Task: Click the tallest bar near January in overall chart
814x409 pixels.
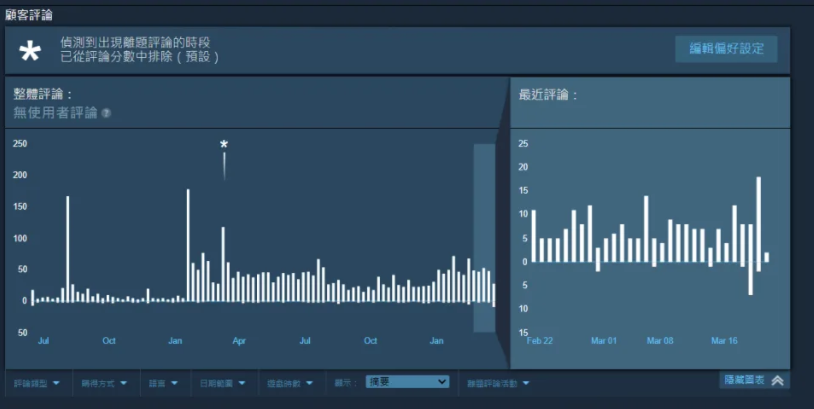Action: coord(188,245)
